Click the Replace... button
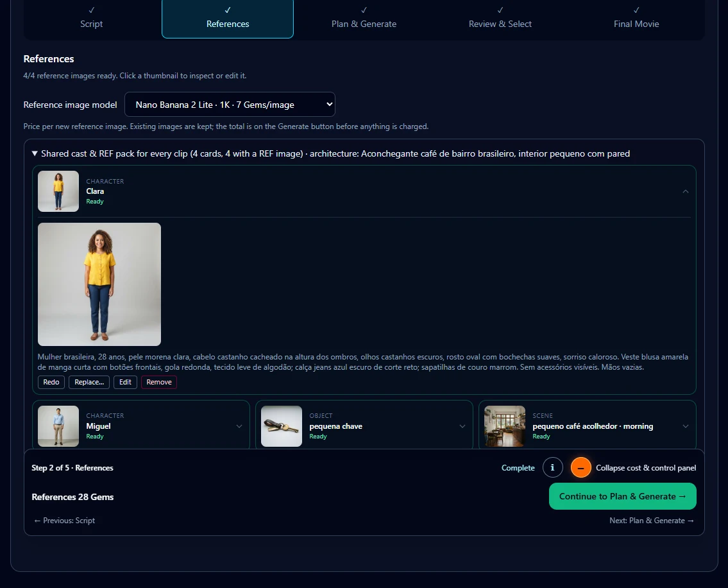The height and width of the screenshot is (588, 728). (89, 382)
